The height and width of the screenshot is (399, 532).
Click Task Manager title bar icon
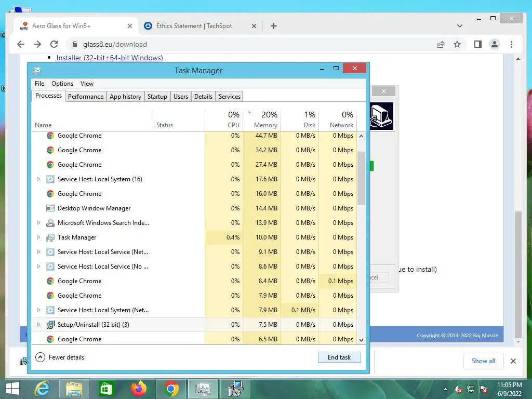pyautogui.click(x=36, y=71)
